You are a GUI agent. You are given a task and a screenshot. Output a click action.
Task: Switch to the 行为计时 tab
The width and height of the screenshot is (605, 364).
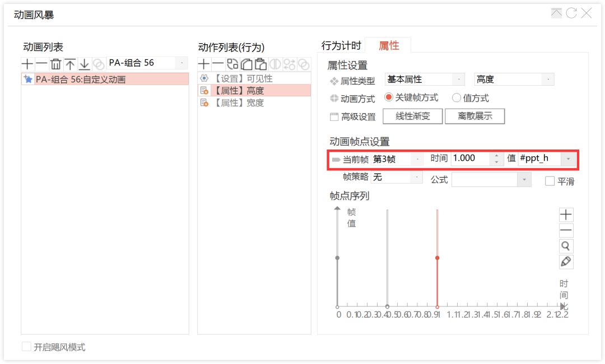tap(341, 45)
